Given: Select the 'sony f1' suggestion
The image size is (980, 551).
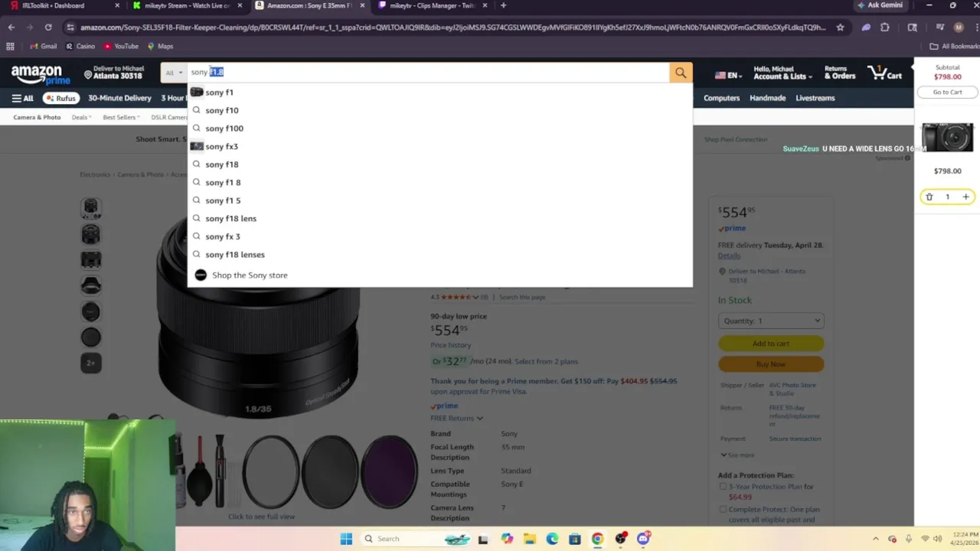Looking at the screenshot, I should click(x=439, y=92).
